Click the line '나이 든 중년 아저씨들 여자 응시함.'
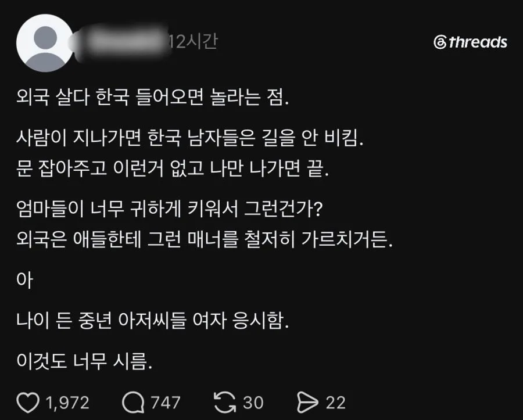Viewport: 523px width, 420px height. point(152,321)
